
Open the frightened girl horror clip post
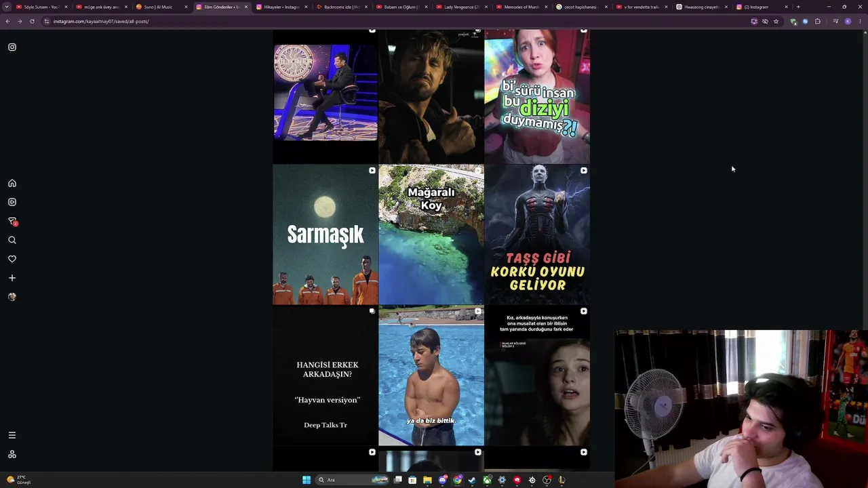(x=537, y=375)
